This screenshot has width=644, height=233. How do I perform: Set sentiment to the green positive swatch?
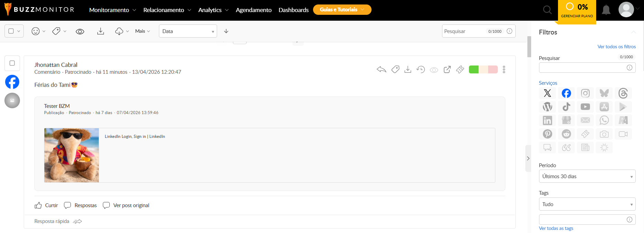point(474,70)
